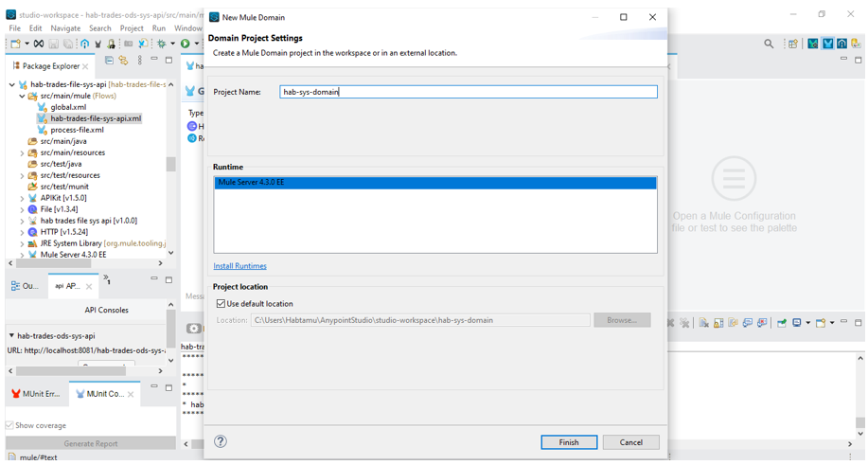The image size is (868, 465).
Task: Open Run menu in Studio window
Action: point(159,28)
